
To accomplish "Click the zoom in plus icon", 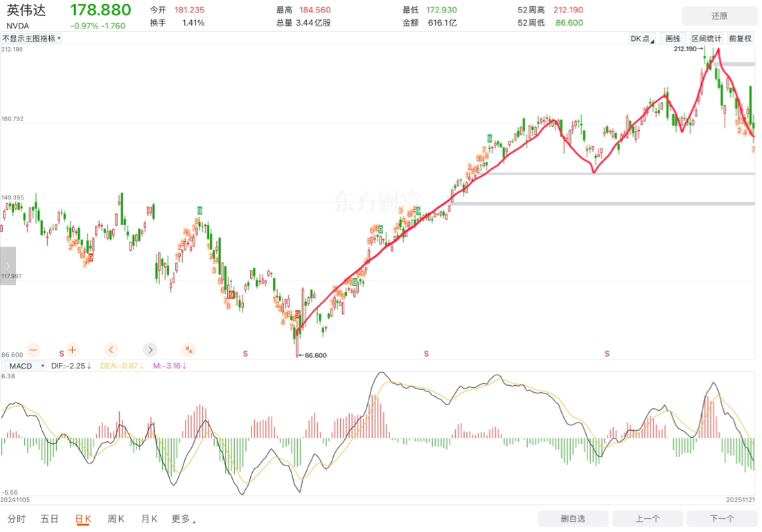I will 72,350.
